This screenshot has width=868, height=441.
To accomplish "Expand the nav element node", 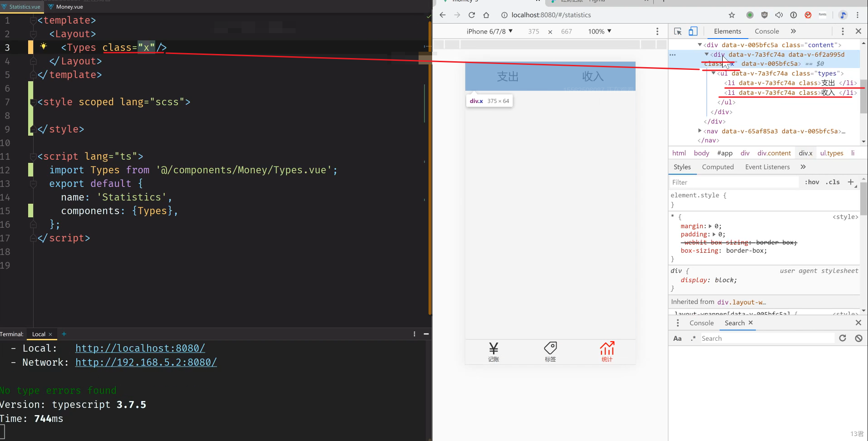I will tap(700, 131).
